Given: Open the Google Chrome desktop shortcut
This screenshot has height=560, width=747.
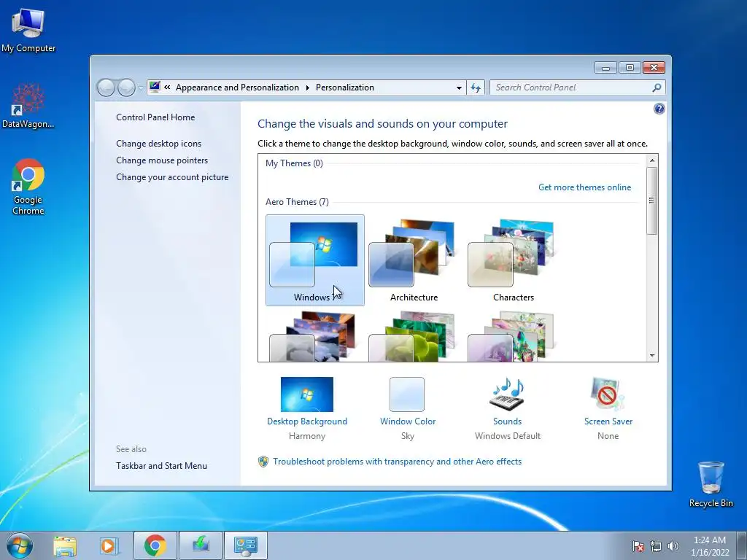Looking at the screenshot, I should (28, 187).
